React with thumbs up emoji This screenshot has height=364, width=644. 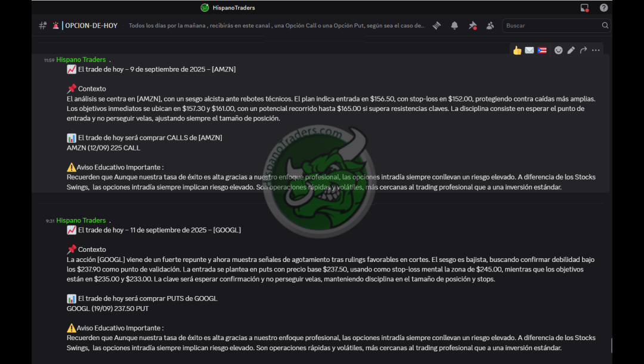click(x=517, y=50)
